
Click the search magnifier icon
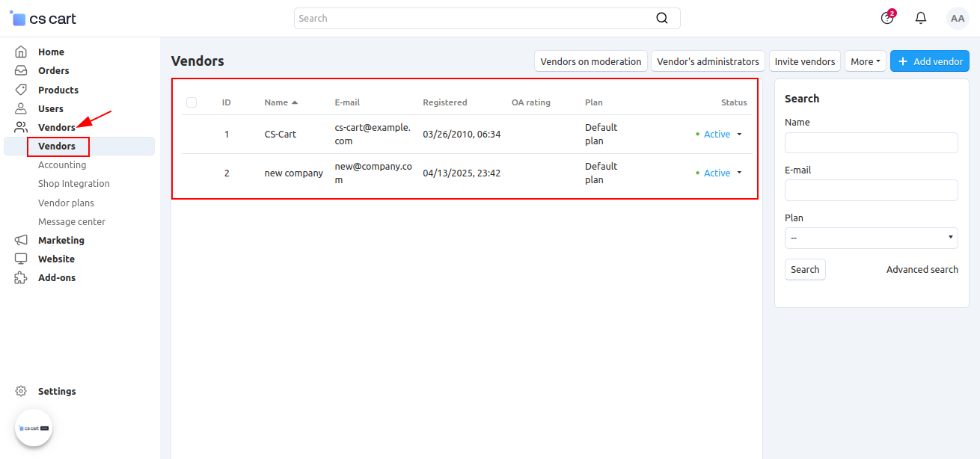(x=662, y=18)
